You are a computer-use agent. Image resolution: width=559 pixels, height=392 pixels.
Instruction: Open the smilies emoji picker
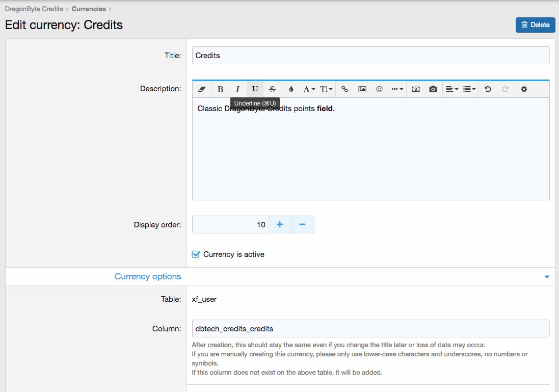click(379, 89)
